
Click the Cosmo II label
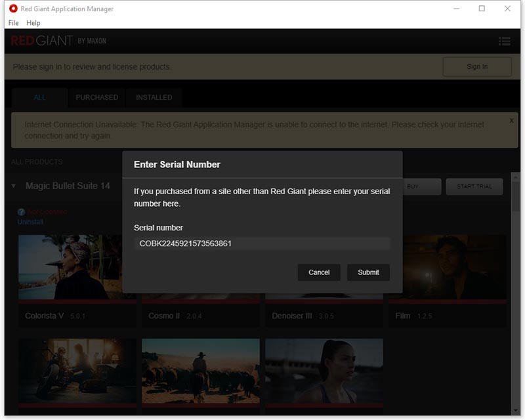pyautogui.click(x=164, y=316)
